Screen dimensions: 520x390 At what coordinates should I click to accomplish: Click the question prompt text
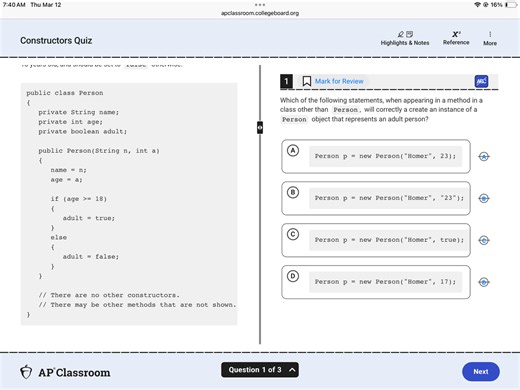(x=381, y=110)
